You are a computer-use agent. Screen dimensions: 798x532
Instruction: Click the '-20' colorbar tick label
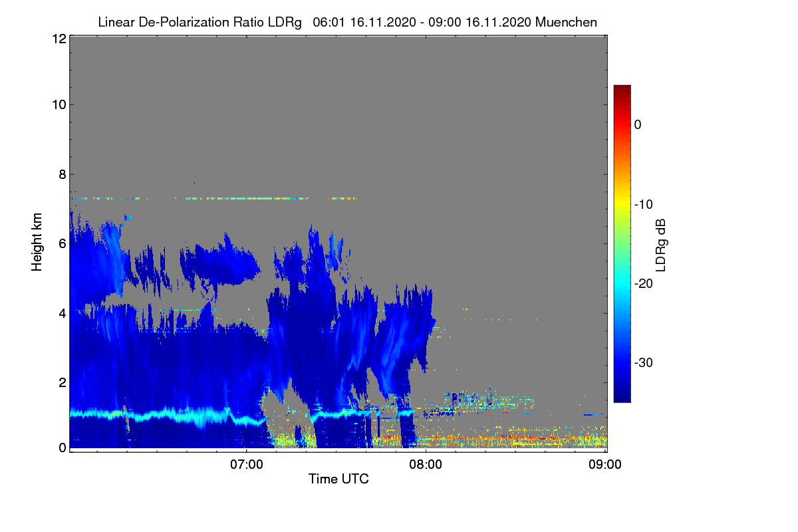(643, 283)
